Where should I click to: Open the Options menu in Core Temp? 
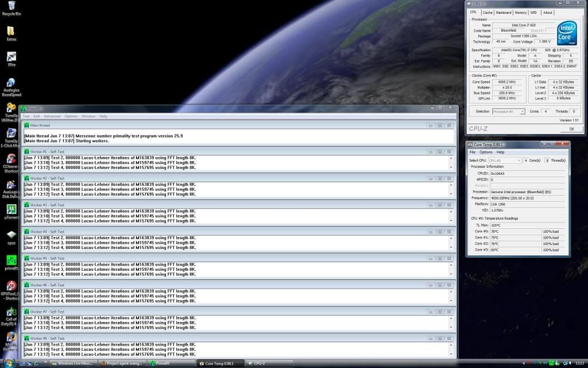tap(486, 152)
